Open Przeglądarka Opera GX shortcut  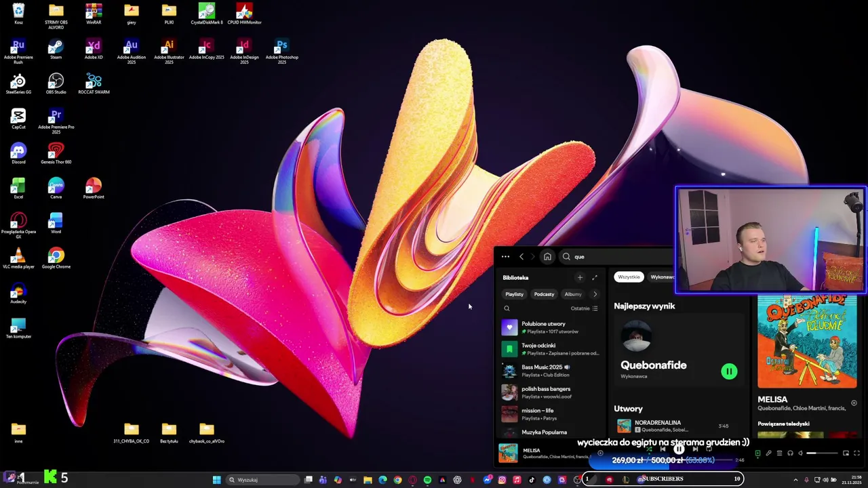18,226
